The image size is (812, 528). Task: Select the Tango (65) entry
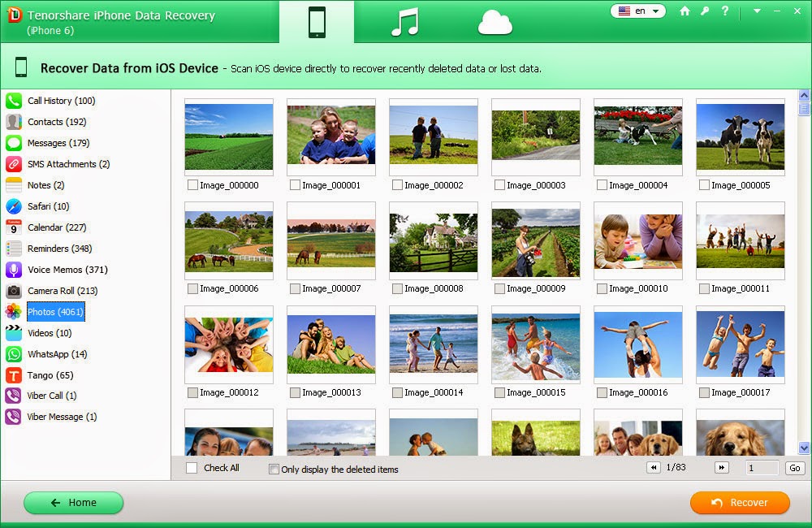coord(50,375)
